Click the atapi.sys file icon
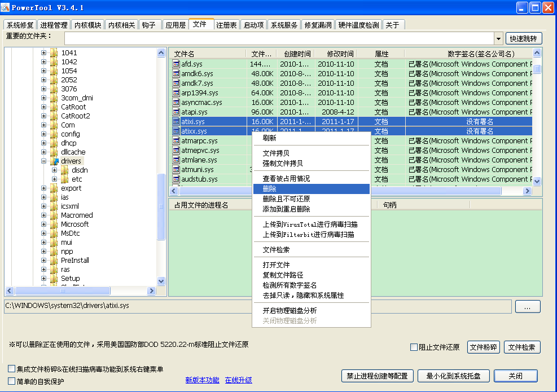 pos(176,112)
